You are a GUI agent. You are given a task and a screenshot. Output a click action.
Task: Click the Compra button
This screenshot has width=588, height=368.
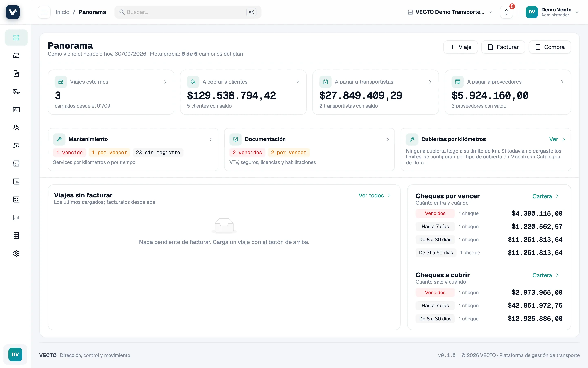pyautogui.click(x=550, y=47)
